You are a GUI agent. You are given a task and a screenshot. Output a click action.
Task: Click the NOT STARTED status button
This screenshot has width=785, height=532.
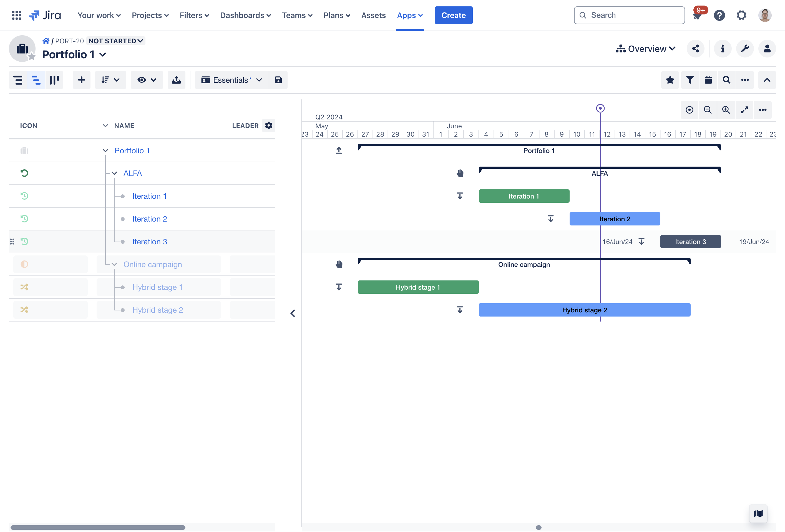click(x=115, y=40)
